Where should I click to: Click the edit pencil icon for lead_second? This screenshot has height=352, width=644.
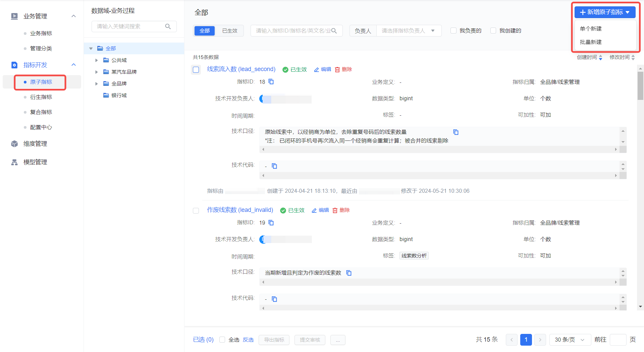316,69
